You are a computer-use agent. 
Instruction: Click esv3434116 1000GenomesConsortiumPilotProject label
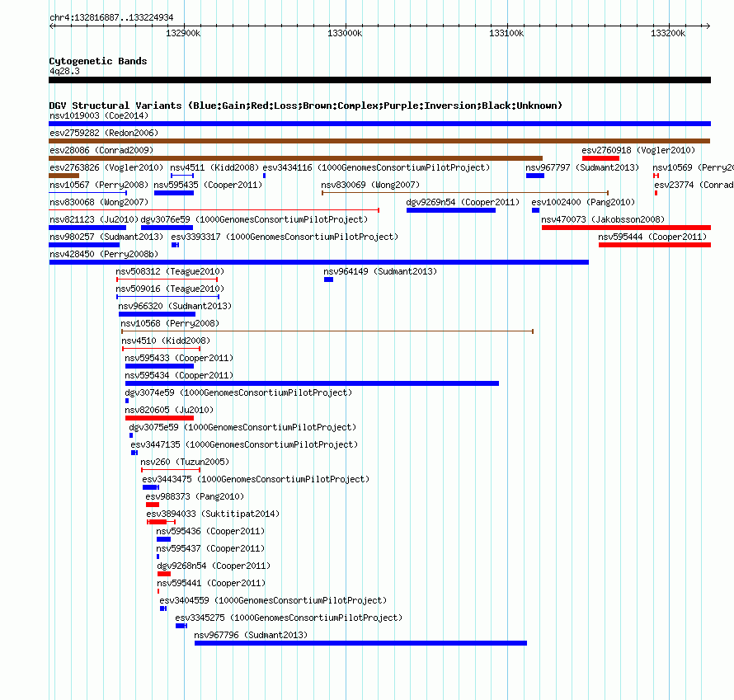click(376, 167)
